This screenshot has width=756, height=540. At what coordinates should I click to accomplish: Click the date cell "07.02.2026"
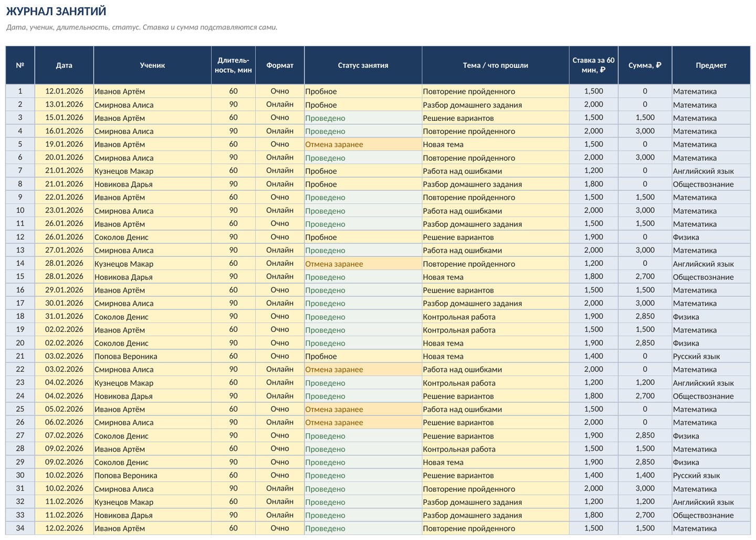(64, 435)
